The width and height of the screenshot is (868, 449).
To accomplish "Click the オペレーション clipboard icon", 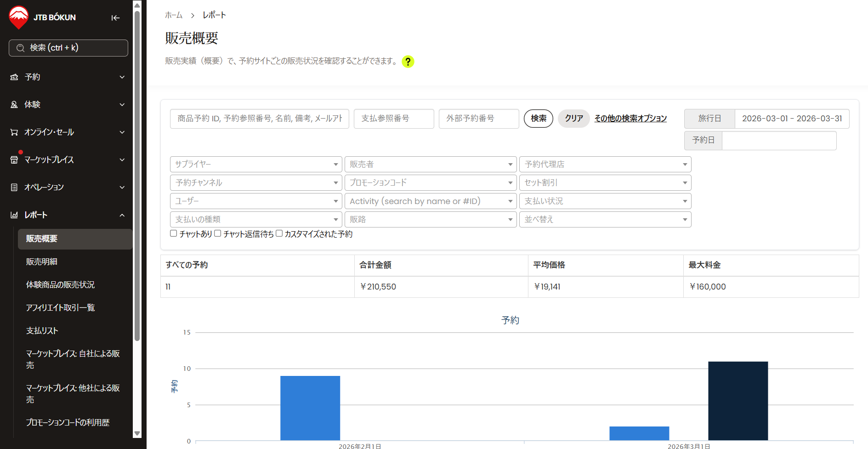I will coord(14,188).
